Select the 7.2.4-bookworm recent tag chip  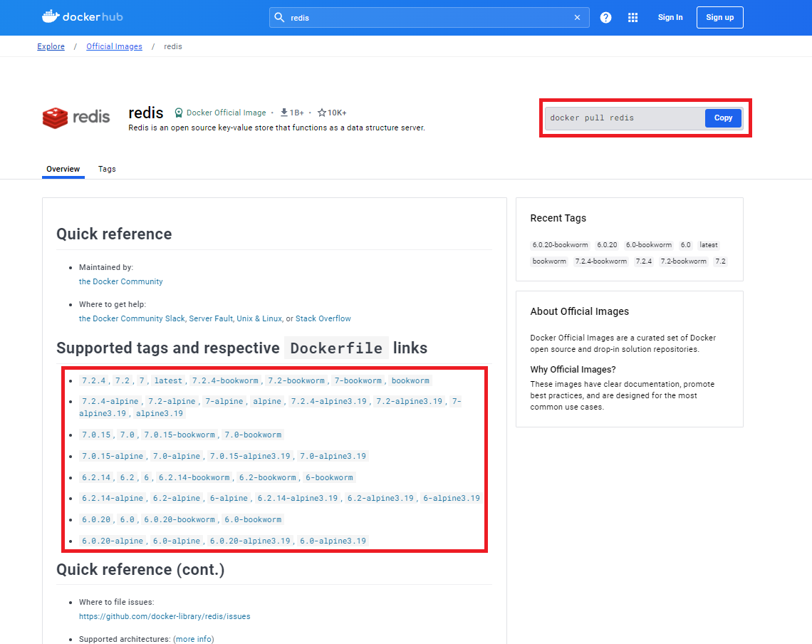[x=600, y=261]
